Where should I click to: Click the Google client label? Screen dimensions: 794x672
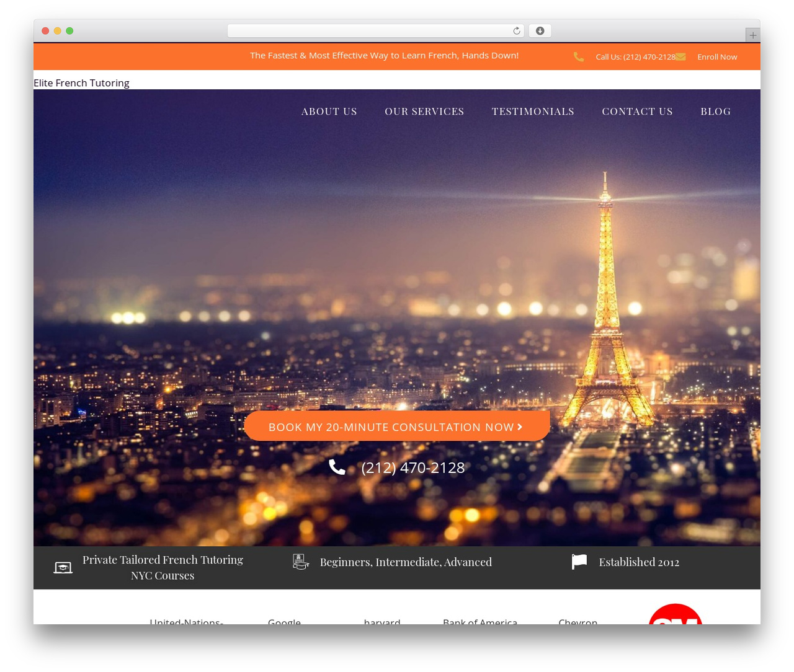[x=284, y=621]
